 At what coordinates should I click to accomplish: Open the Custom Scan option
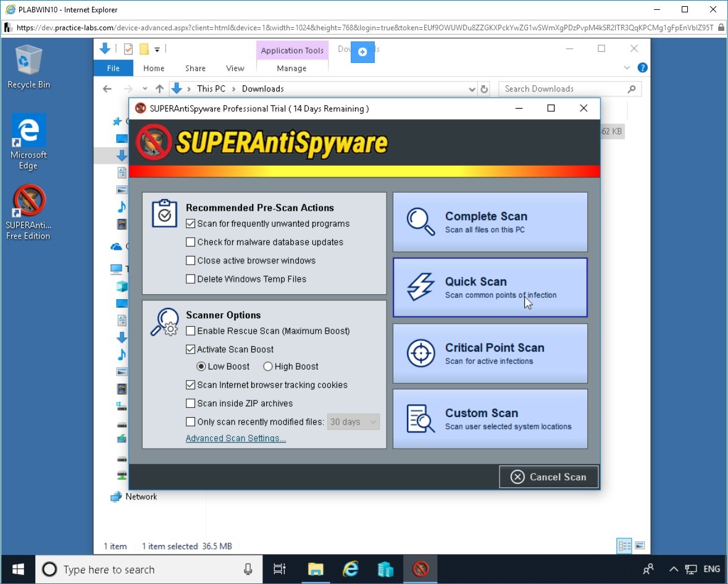coord(490,419)
